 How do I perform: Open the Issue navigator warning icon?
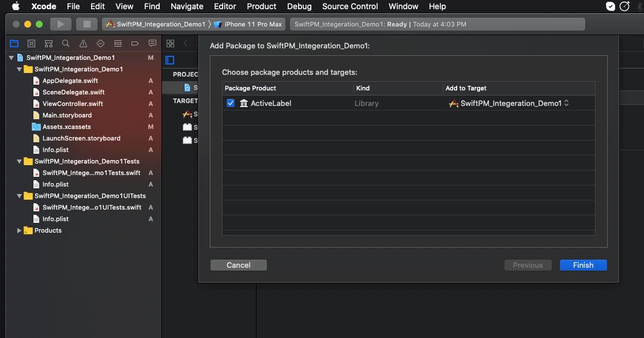click(x=83, y=44)
